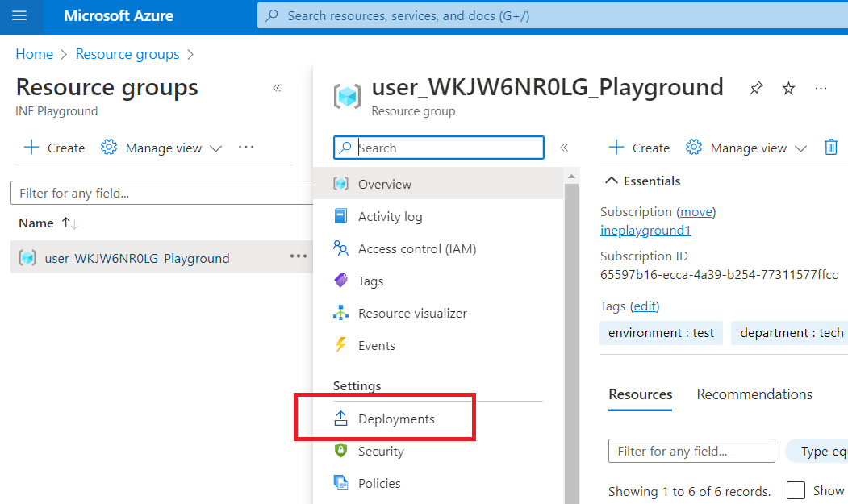
Task: Open the ineplayground1 subscription link
Action: [645, 230]
